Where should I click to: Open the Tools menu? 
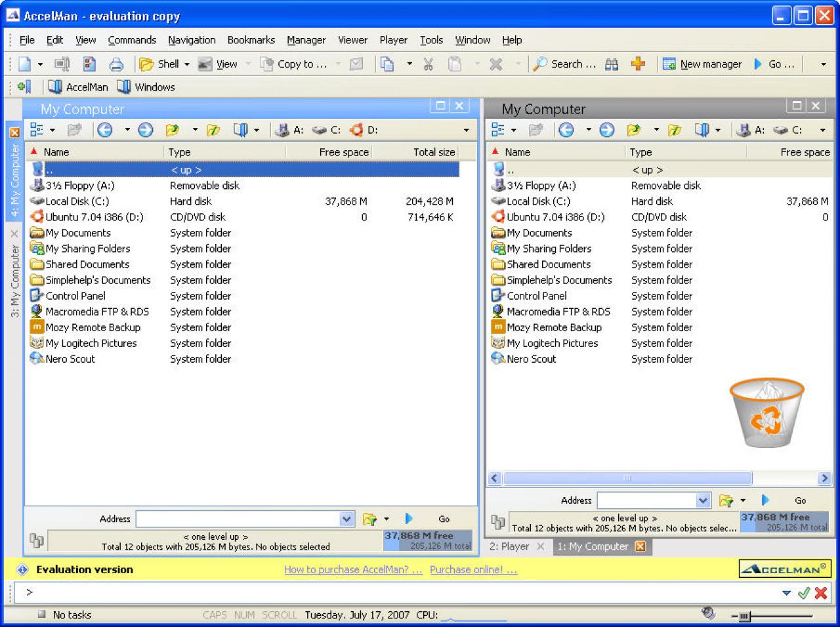[431, 40]
